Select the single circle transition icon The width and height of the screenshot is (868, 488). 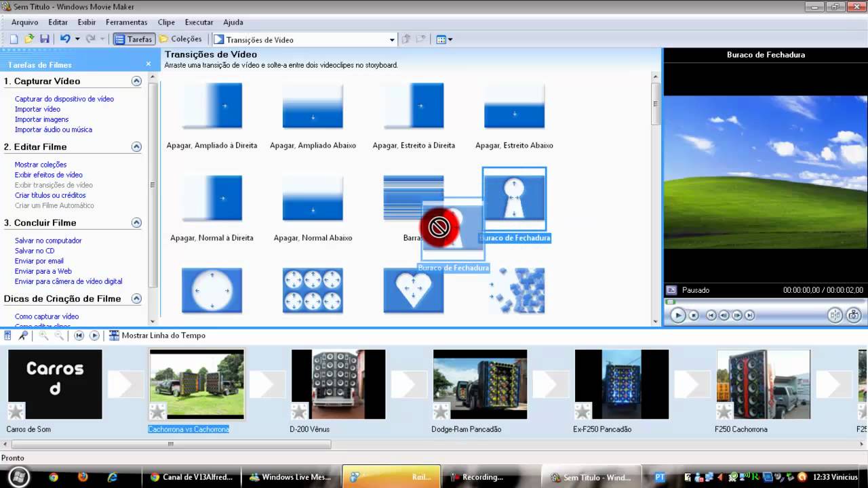tap(212, 291)
